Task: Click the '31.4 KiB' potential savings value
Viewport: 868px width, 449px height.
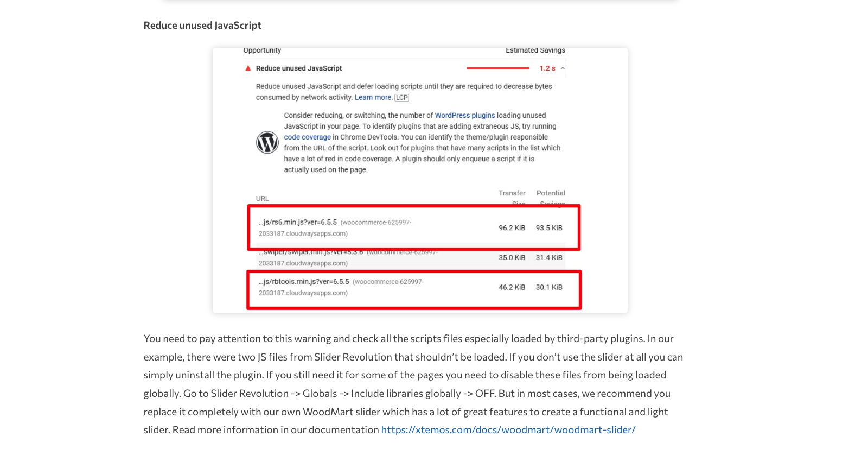Action: point(549,258)
